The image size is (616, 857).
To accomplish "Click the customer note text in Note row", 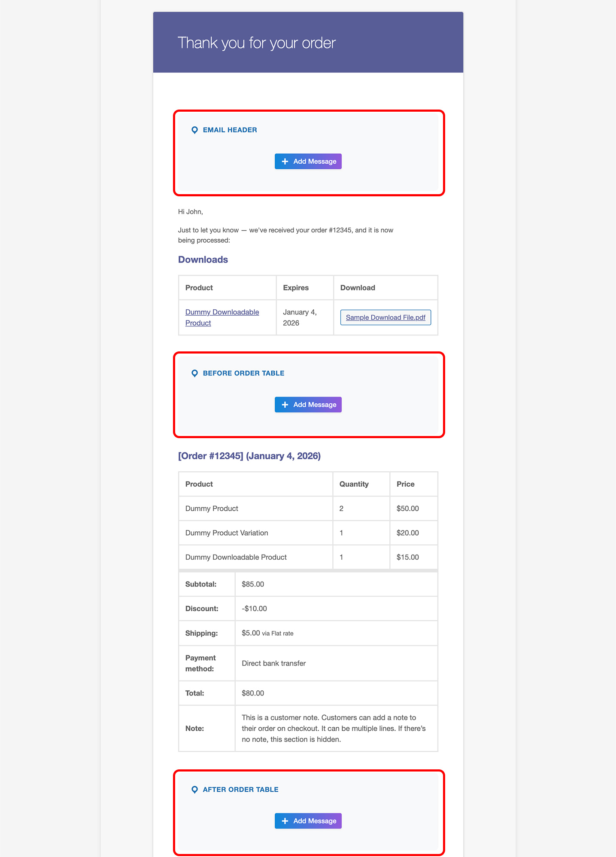I will 334,728.
